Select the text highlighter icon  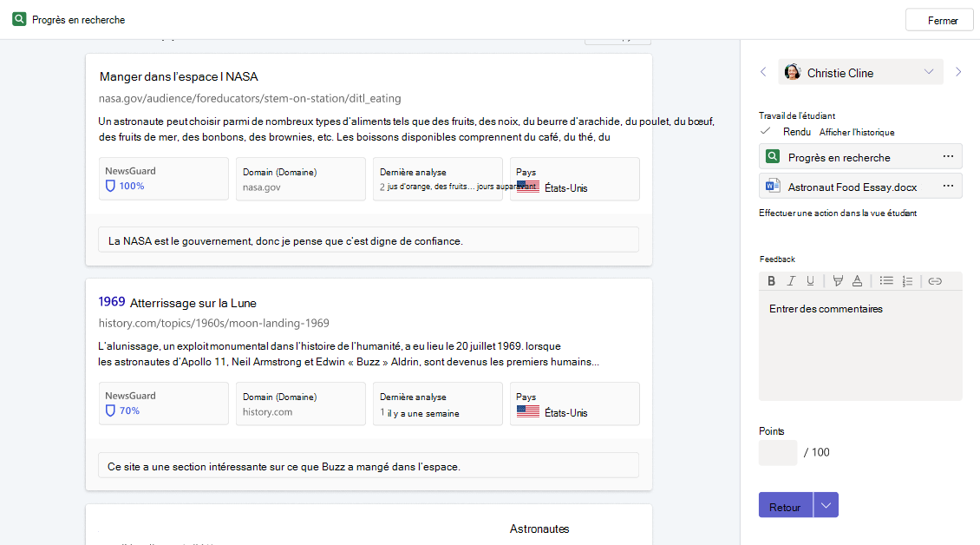838,281
